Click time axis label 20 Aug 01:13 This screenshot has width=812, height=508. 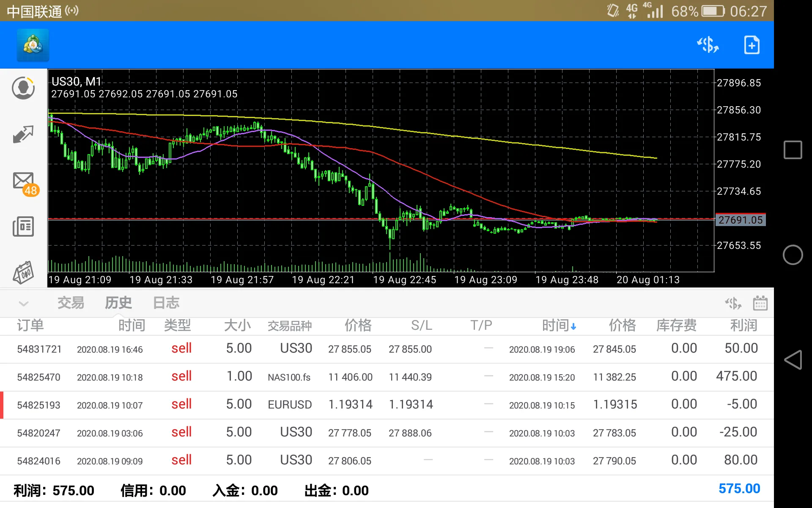[648, 279]
